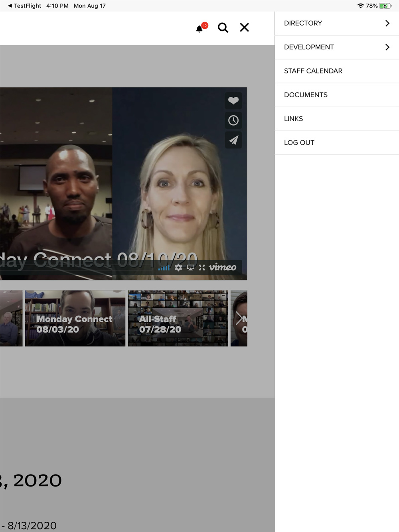Open search with the magnifier icon
Screen dimensions: 399x532
click(x=223, y=28)
